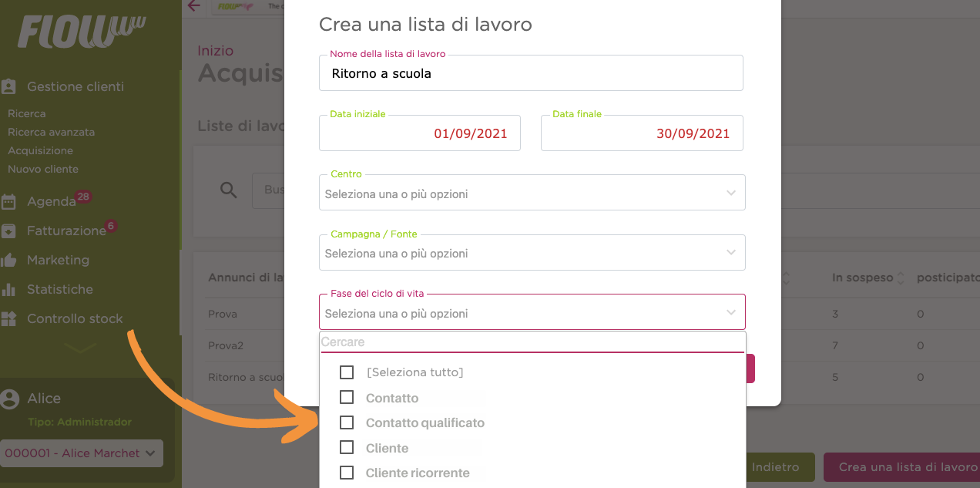The image size is (980, 488).
Task: Open Gestione clienti menu
Action: coord(76,86)
